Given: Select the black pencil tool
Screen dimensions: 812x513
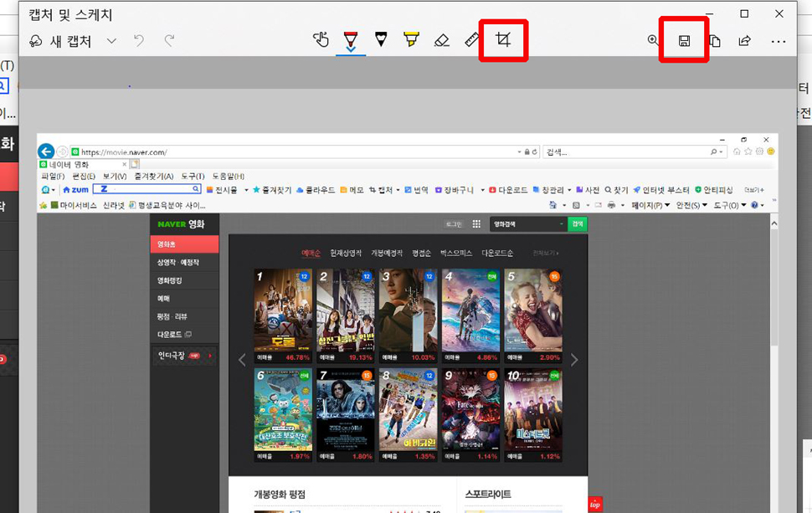Looking at the screenshot, I should tap(381, 39).
